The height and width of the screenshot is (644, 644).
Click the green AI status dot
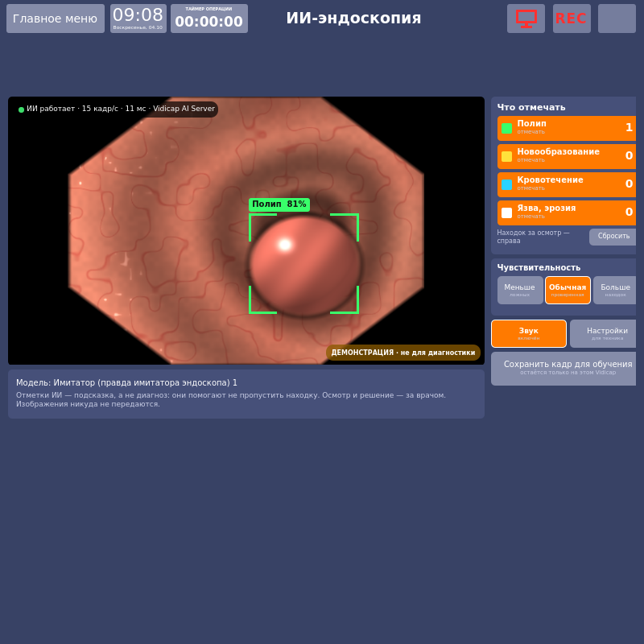click(x=22, y=109)
